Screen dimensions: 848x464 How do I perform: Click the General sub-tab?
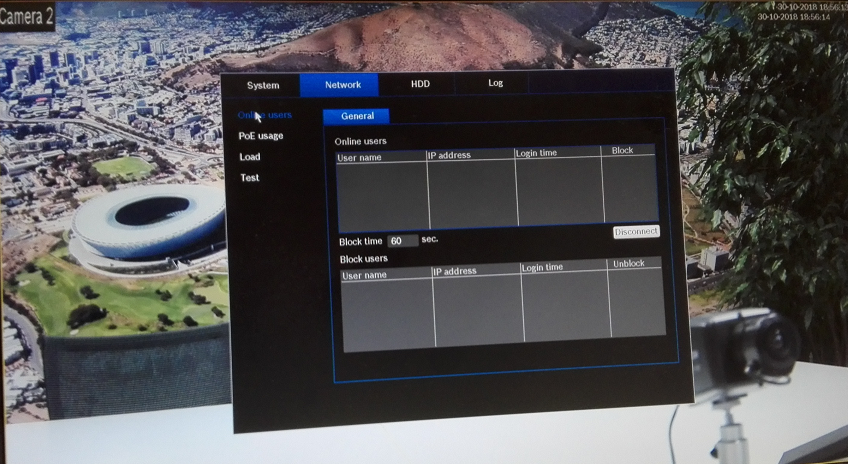[357, 117]
